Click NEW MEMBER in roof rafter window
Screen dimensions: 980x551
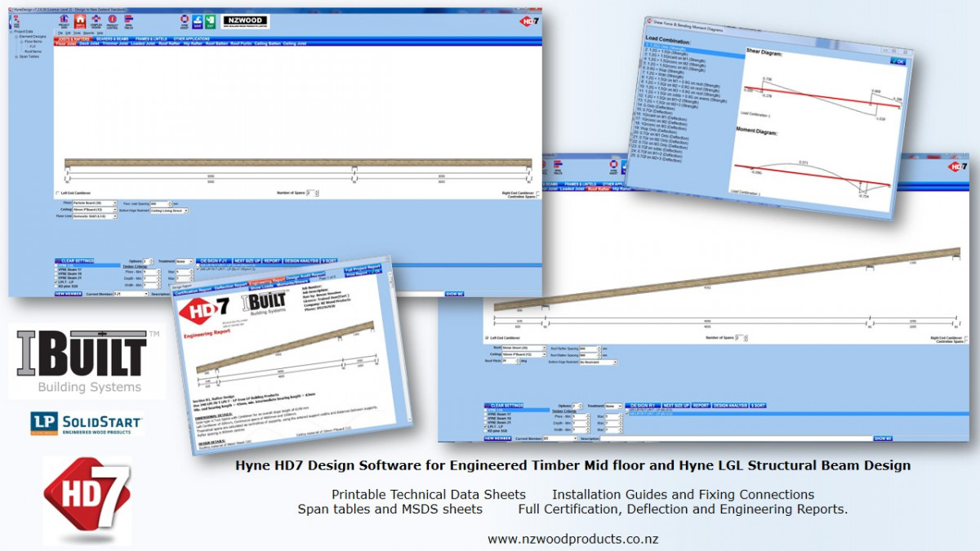(498, 438)
